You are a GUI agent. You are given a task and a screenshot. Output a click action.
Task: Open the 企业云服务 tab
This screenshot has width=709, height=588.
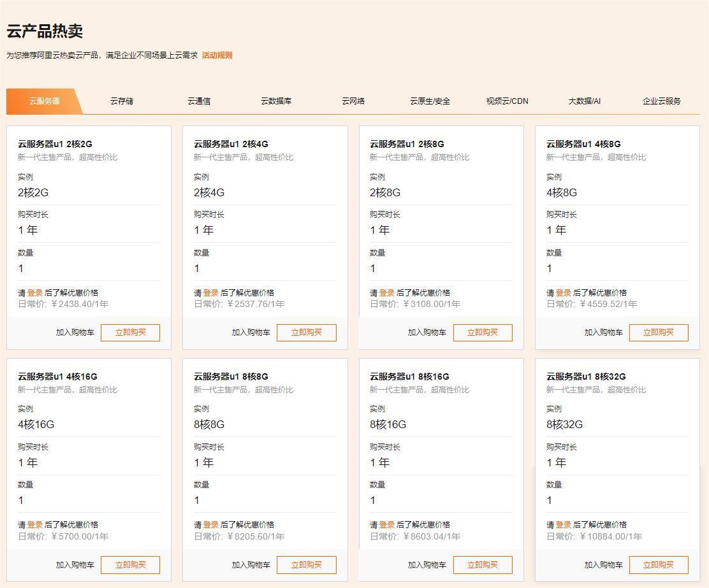[x=662, y=101]
